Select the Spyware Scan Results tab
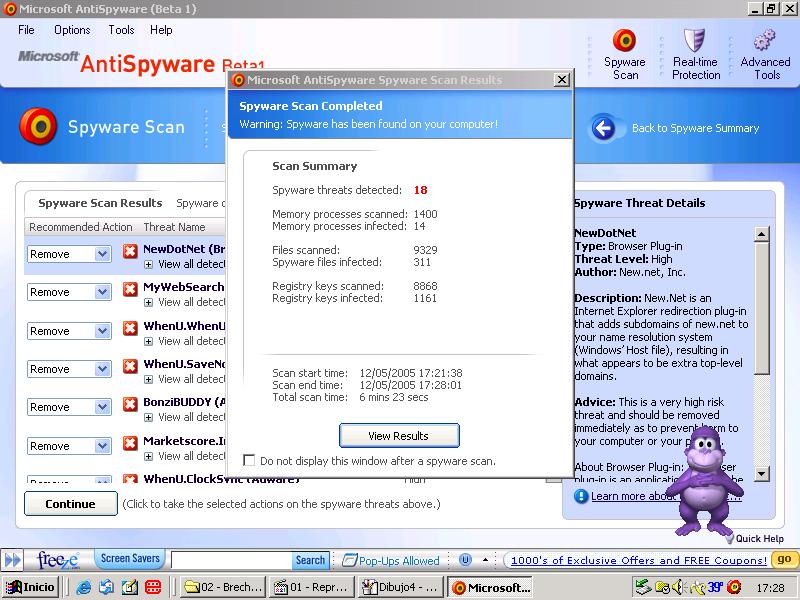800x600 pixels. [100, 203]
